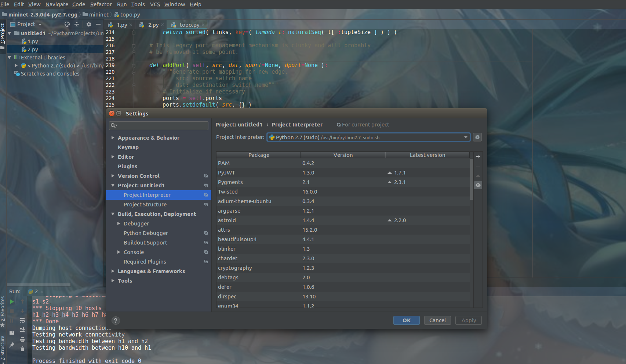Click the upgrade package arrow icon
Image resolution: width=626 pixels, height=364 pixels.
click(x=478, y=176)
